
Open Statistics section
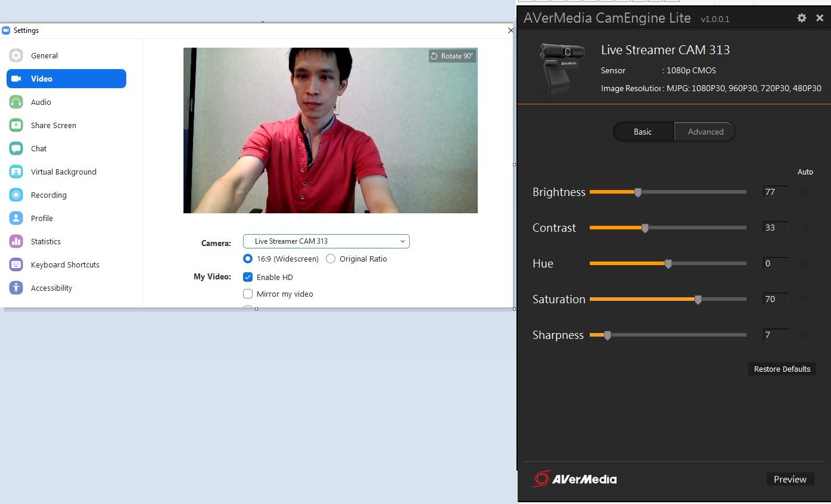tap(66, 241)
